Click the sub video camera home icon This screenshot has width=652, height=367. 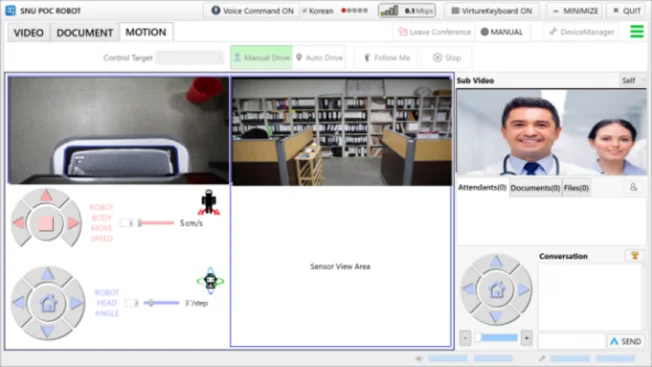pos(496,290)
